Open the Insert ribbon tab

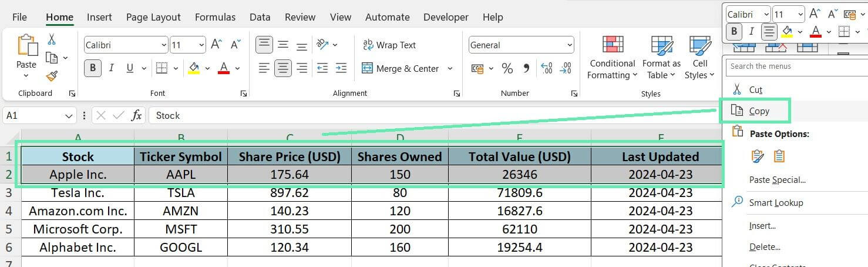(99, 17)
